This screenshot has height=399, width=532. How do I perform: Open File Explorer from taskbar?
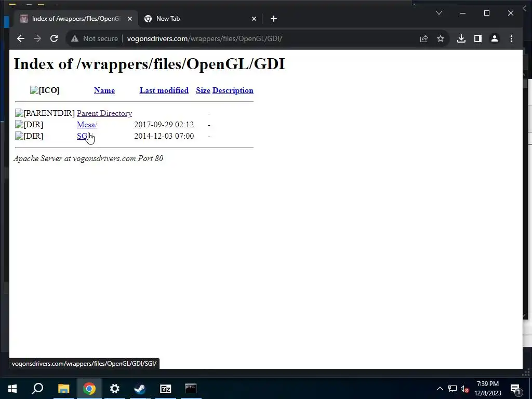[x=63, y=389]
